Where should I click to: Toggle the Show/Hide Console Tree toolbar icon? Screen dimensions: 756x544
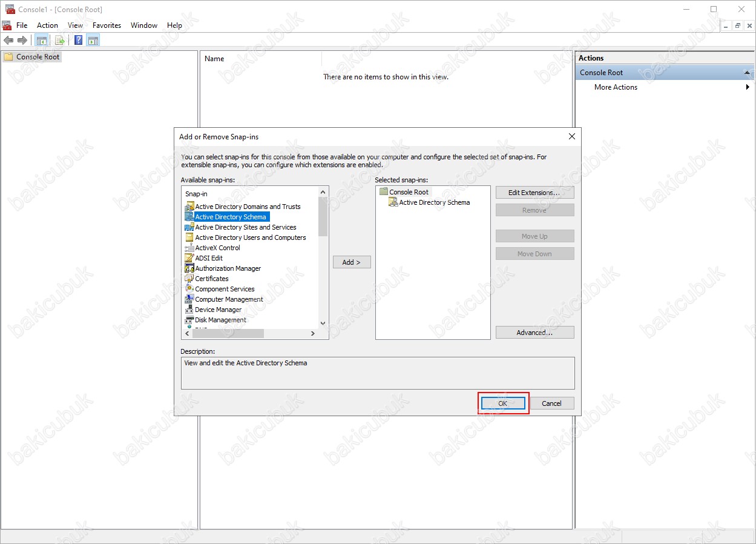42,41
